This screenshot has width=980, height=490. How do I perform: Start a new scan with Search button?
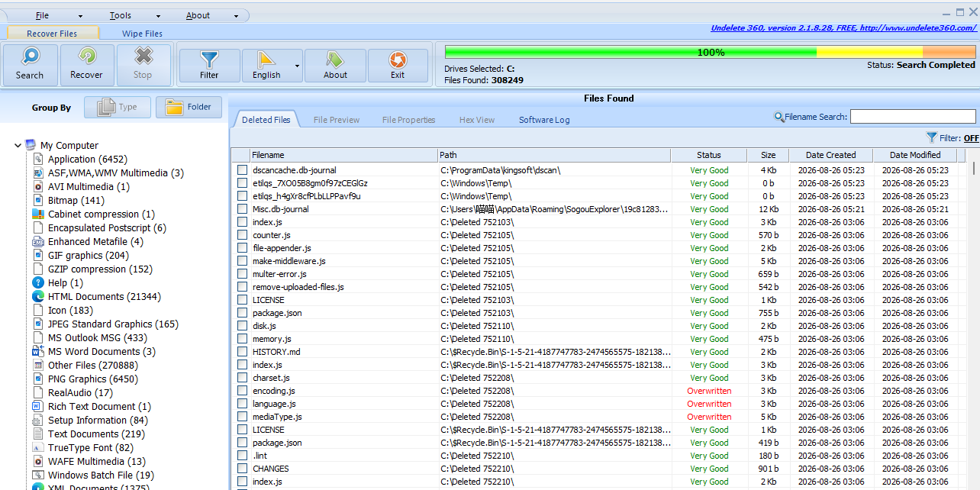[30, 65]
